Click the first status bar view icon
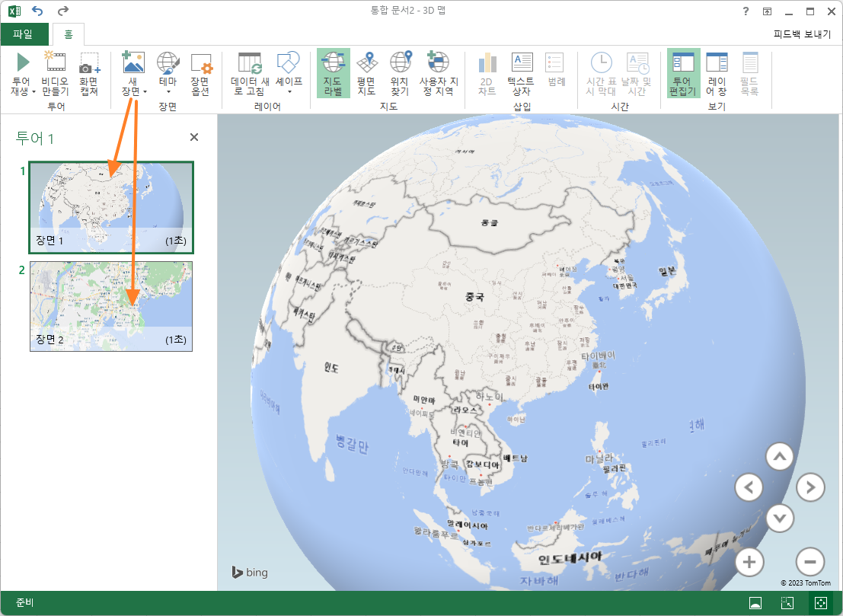This screenshot has height=616, width=843. click(755, 603)
